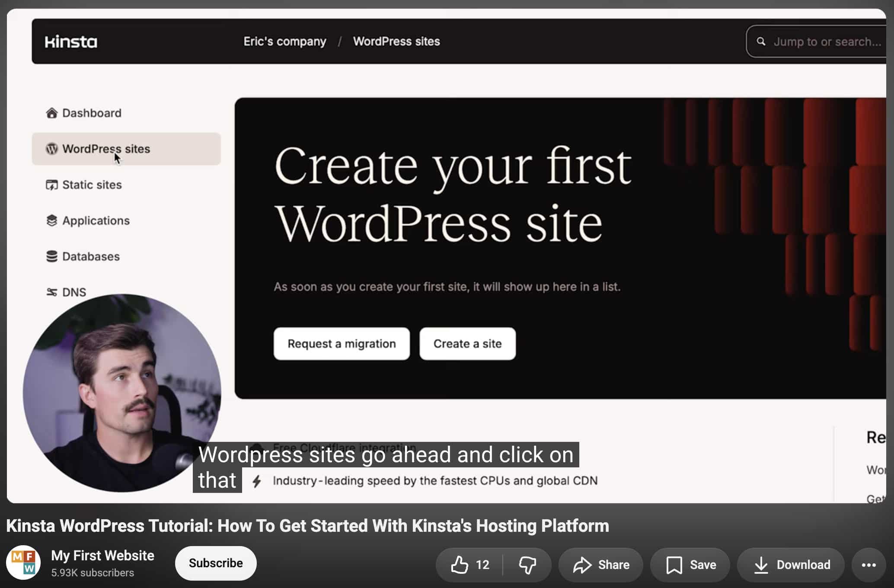The height and width of the screenshot is (588, 894).
Task: Select WordPress sites breadcrumb
Action: pos(396,42)
